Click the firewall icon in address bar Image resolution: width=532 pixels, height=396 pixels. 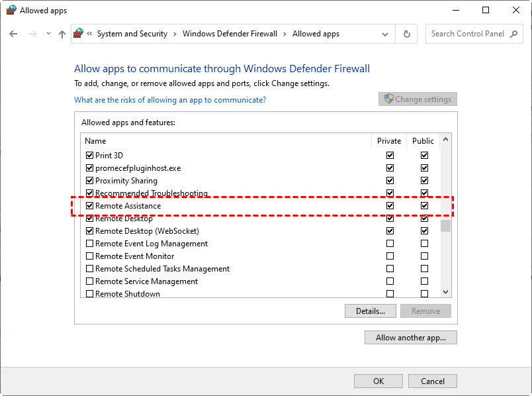click(79, 34)
